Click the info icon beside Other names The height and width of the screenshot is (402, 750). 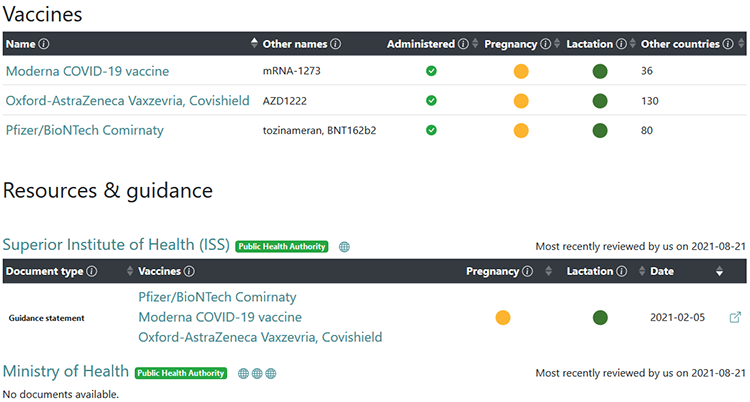(336, 44)
